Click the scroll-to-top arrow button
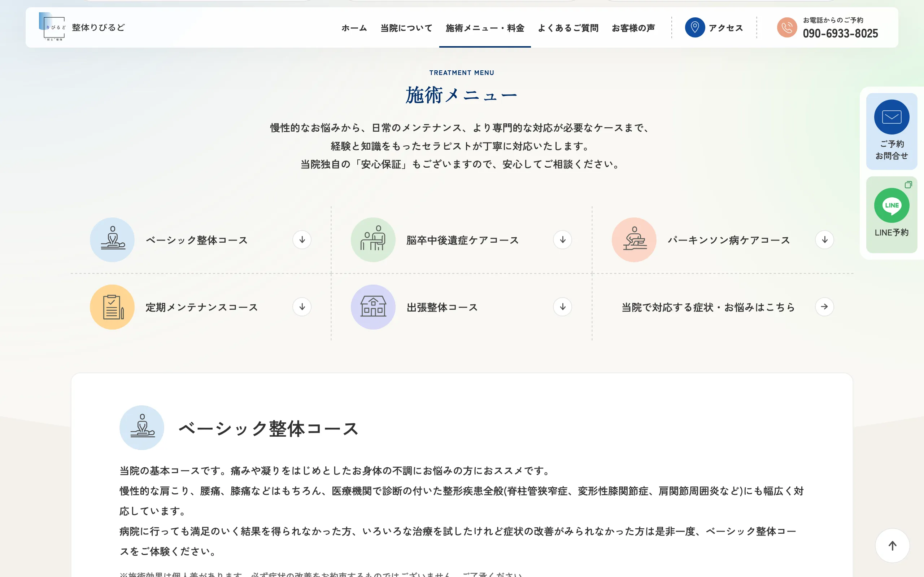 892,545
